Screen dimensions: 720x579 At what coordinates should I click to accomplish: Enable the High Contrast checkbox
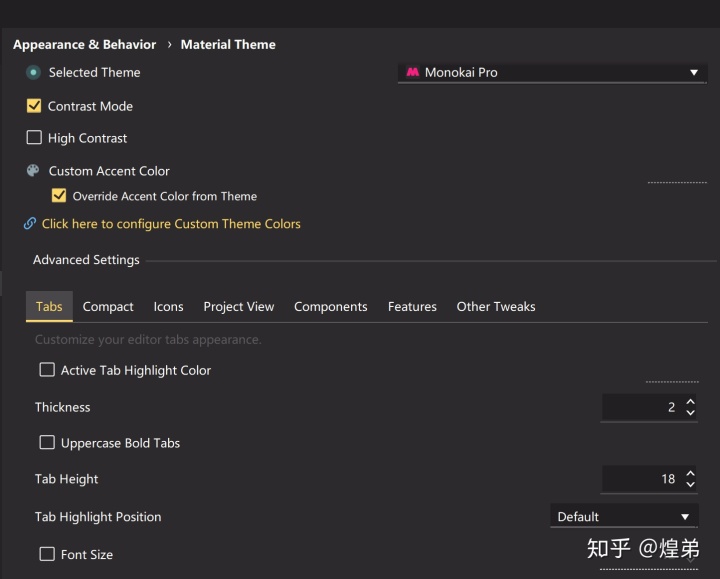tap(34, 137)
